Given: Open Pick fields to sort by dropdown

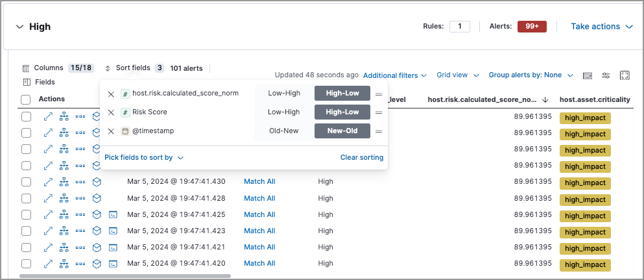Looking at the screenshot, I should point(143,157).
